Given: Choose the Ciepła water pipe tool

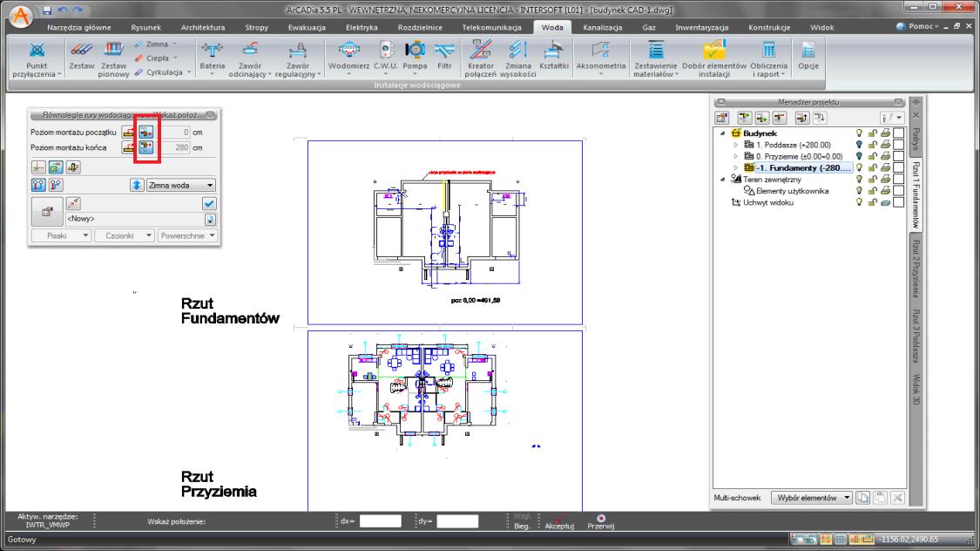Looking at the screenshot, I should [156, 58].
